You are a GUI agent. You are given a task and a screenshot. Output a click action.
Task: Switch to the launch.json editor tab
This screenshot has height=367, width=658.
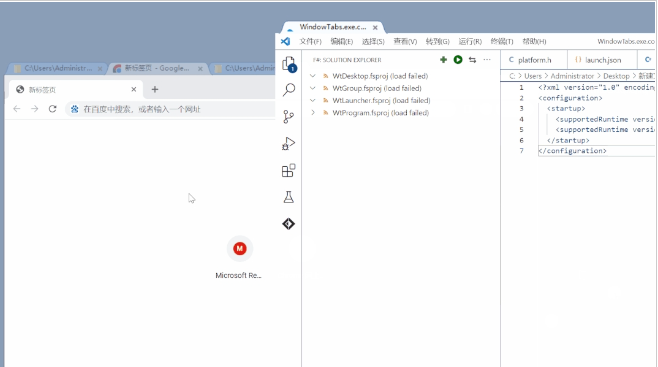click(602, 60)
